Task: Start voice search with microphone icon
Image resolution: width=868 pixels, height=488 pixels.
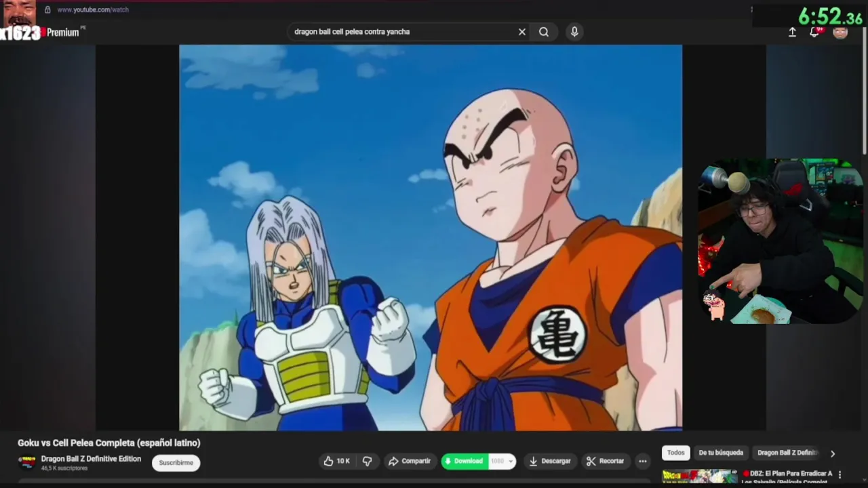Action: 574,32
